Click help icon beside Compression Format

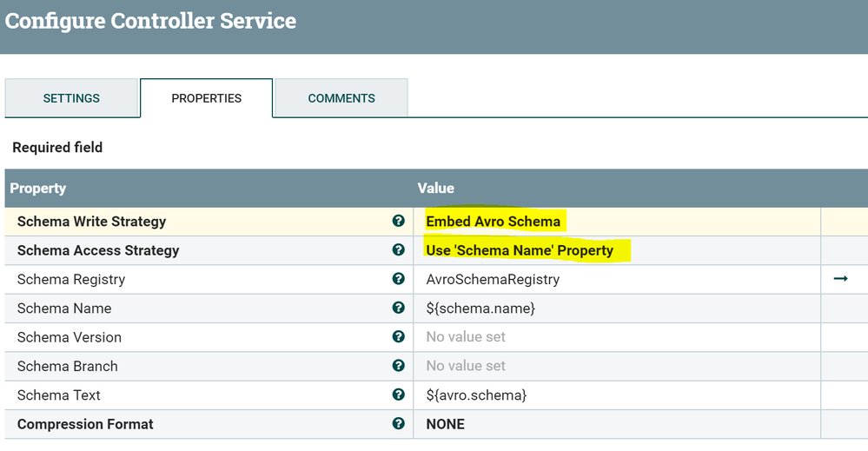pos(398,424)
